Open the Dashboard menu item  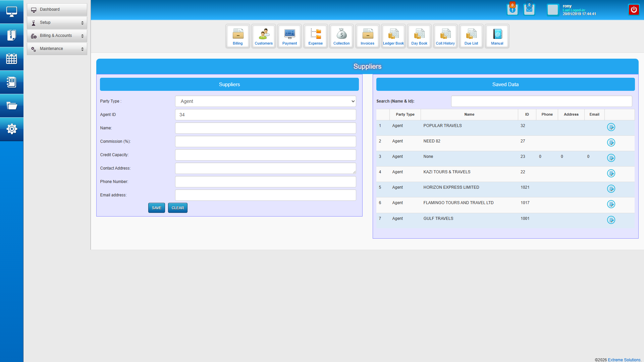[57, 9]
